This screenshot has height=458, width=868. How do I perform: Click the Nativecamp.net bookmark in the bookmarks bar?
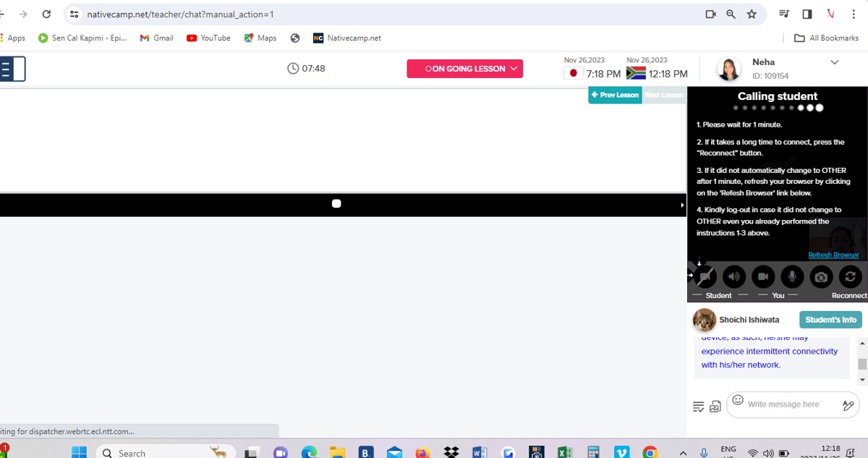(346, 38)
